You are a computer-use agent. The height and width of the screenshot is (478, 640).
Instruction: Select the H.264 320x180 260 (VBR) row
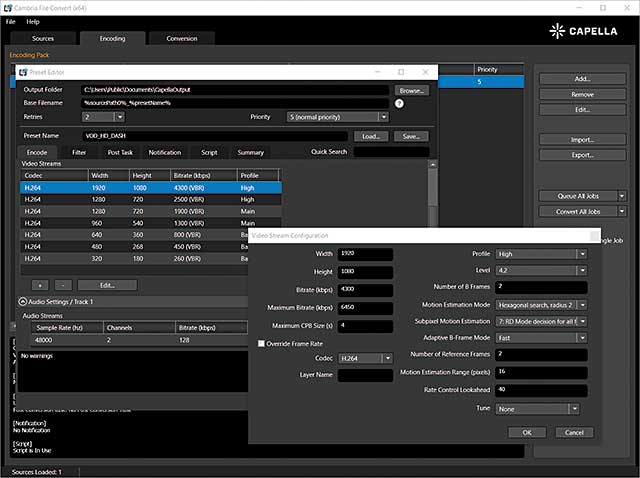pos(134,259)
